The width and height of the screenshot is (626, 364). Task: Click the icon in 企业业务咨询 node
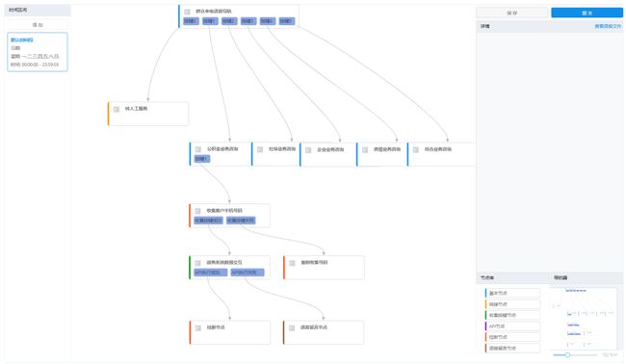coord(308,150)
